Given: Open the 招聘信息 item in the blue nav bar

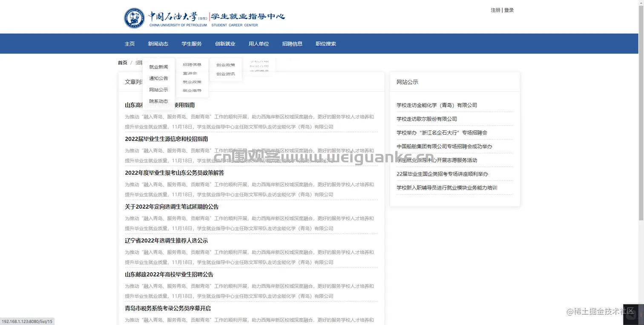Looking at the screenshot, I should pyautogui.click(x=292, y=44).
